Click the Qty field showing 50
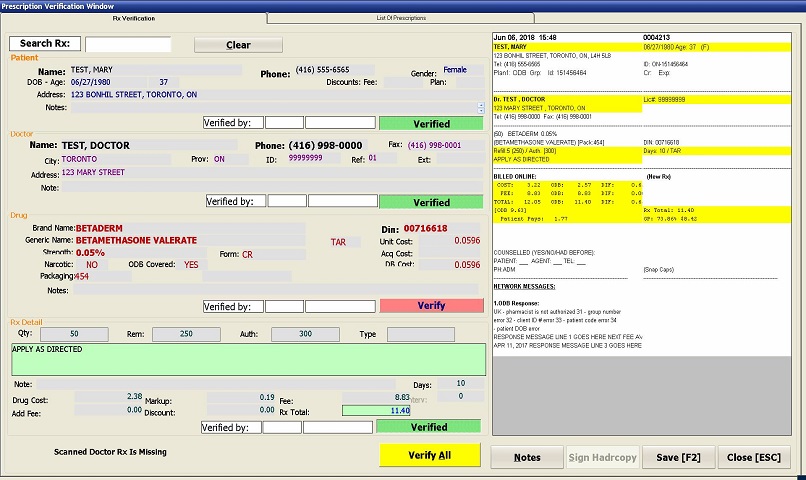 [75, 334]
